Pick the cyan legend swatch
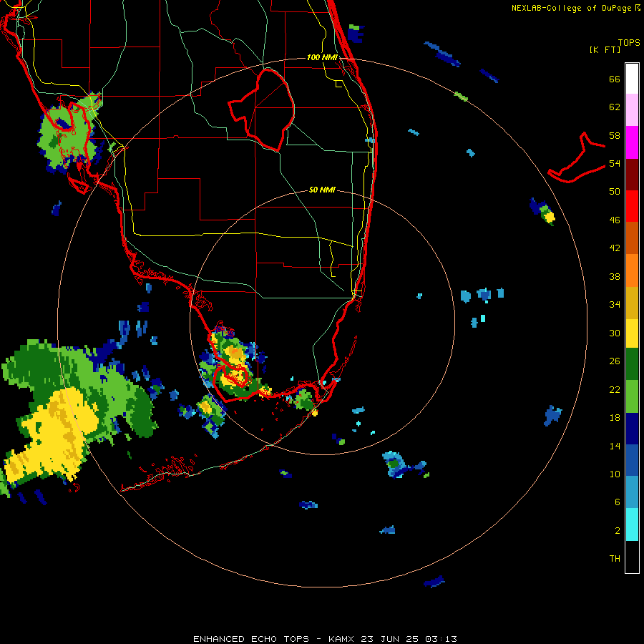 tap(632, 525)
